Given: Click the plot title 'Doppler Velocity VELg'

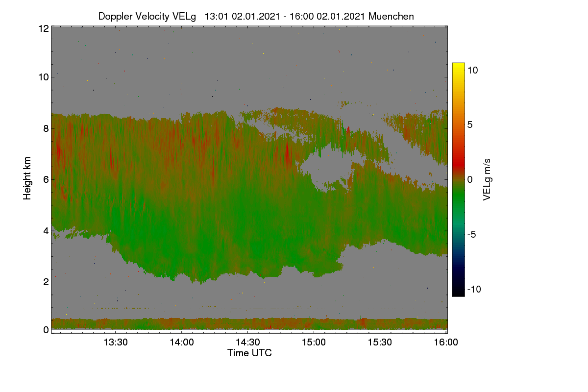Looking at the screenshot, I should tap(147, 16).
